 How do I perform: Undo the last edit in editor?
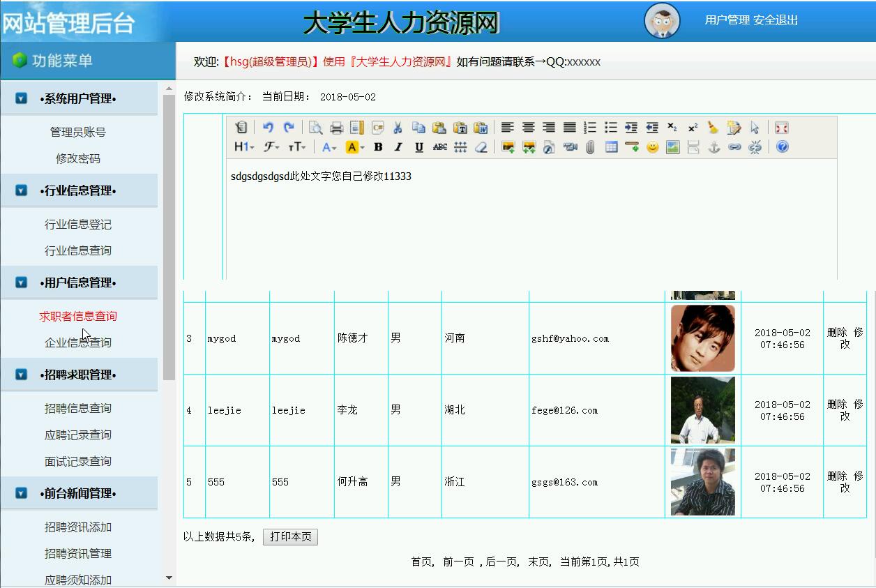pyautogui.click(x=268, y=127)
